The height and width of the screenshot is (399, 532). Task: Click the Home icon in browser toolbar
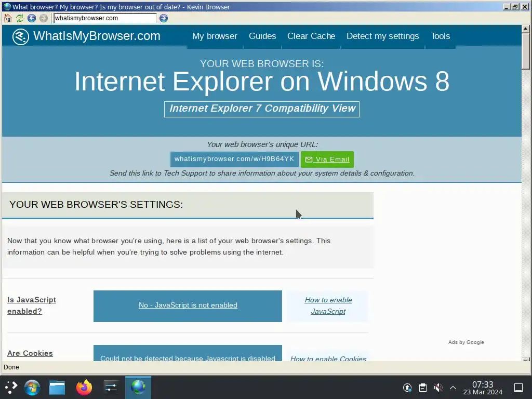pos(7,18)
